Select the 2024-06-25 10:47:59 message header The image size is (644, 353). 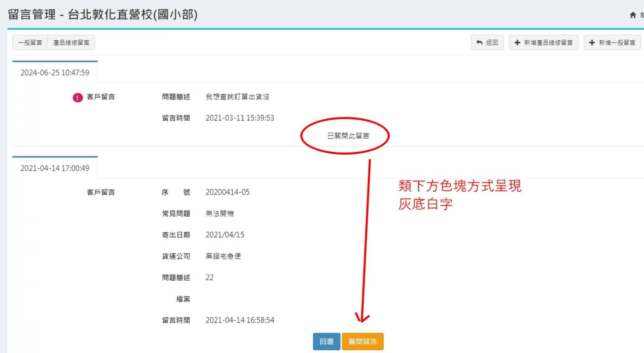pos(55,73)
